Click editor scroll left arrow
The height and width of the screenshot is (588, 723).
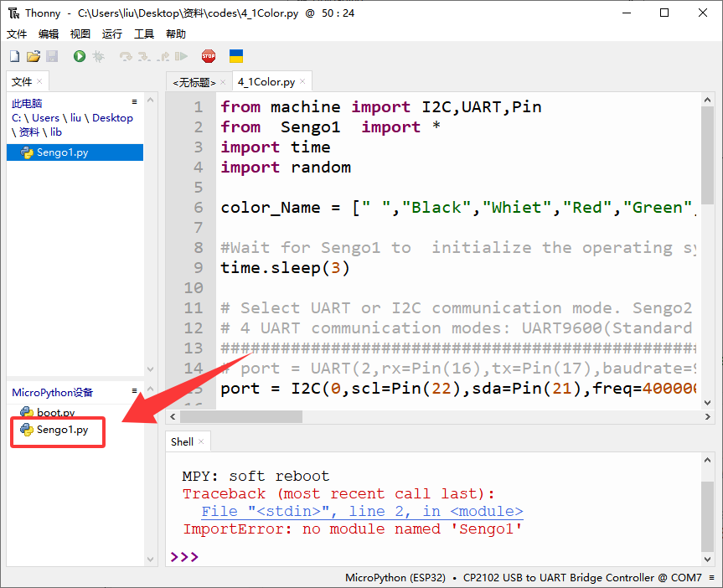(x=173, y=417)
